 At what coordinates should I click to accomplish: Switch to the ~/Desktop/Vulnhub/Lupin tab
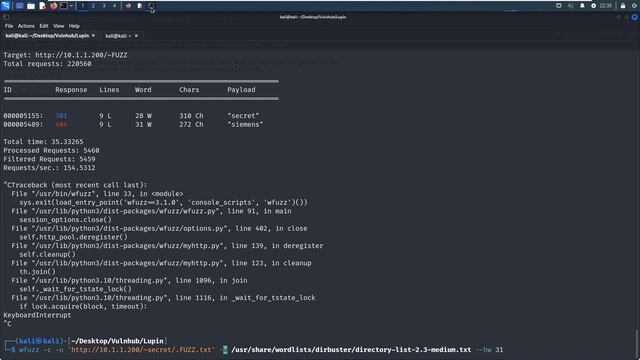point(47,36)
